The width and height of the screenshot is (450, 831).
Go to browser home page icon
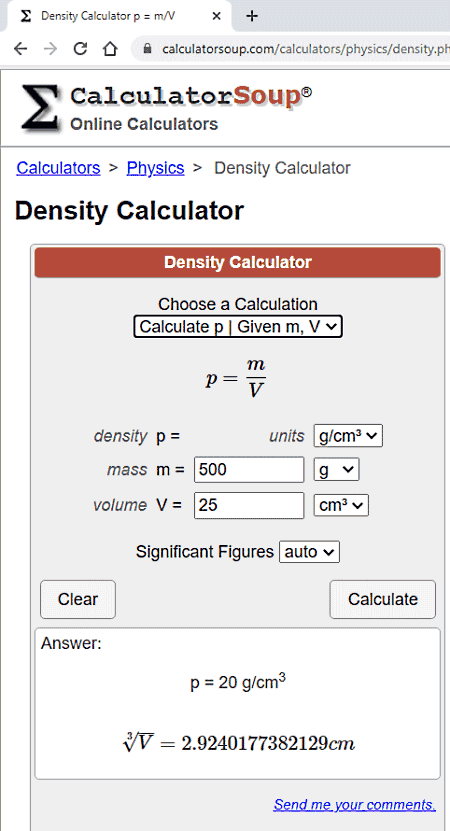pyautogui.click(x=110, y=49)
